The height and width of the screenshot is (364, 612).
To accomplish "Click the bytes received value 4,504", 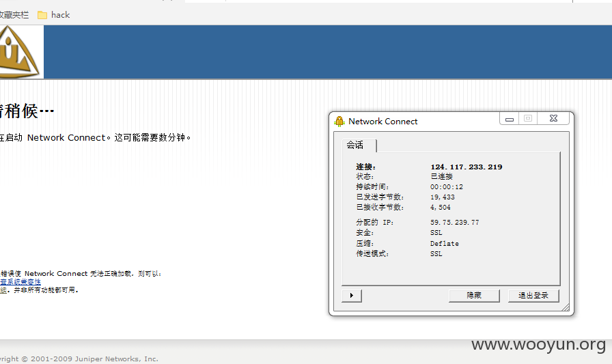I will (x=441, y=207).
